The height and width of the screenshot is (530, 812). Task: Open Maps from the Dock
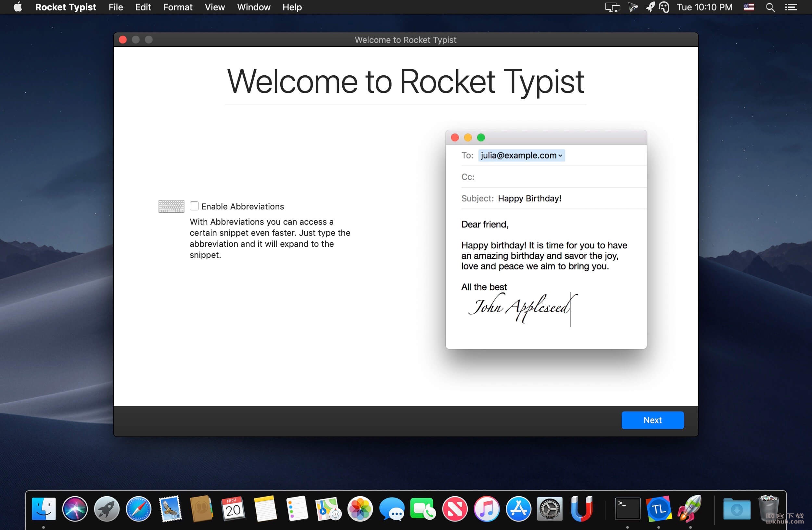point(328,509)
